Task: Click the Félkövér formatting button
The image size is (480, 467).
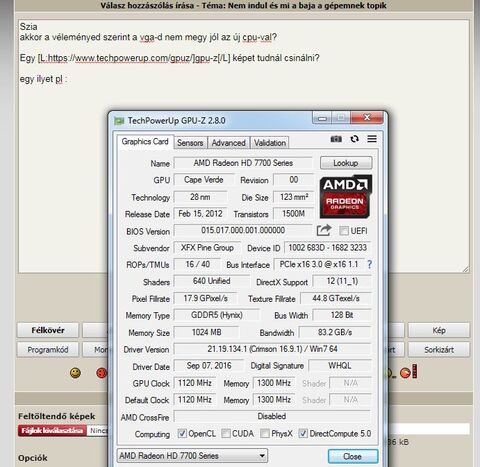Action: [x=48, y=330]
